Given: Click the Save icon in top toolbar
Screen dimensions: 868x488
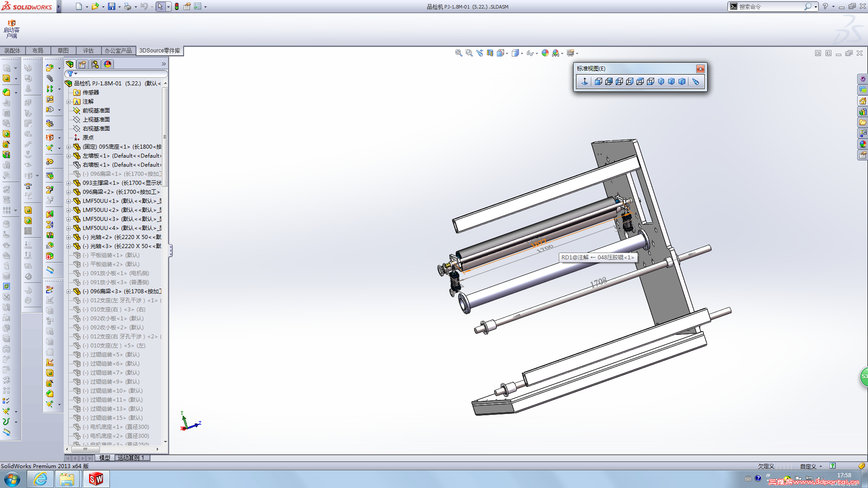Looking at the screenshot, I should [111, 6].
